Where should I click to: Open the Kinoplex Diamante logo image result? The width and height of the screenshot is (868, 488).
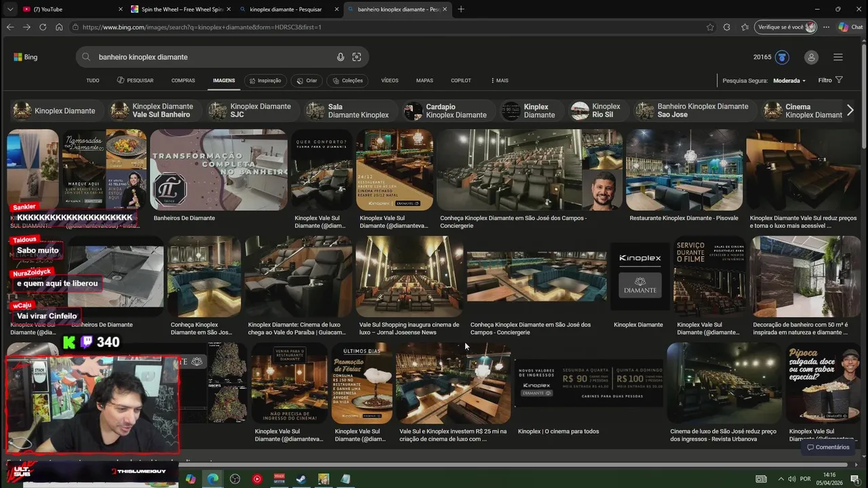[x=640, y=276]
